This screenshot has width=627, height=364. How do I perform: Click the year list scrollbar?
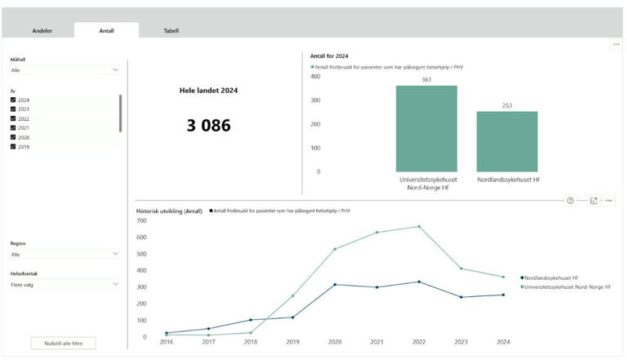(121, 113)
